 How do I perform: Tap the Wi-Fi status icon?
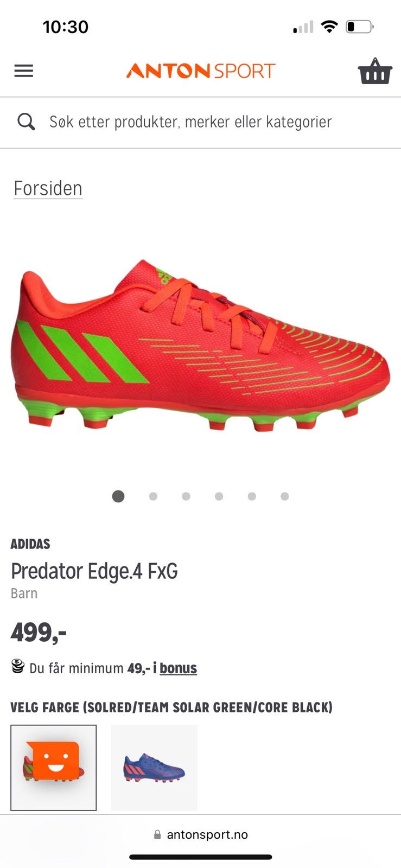(x=329, y=27)
